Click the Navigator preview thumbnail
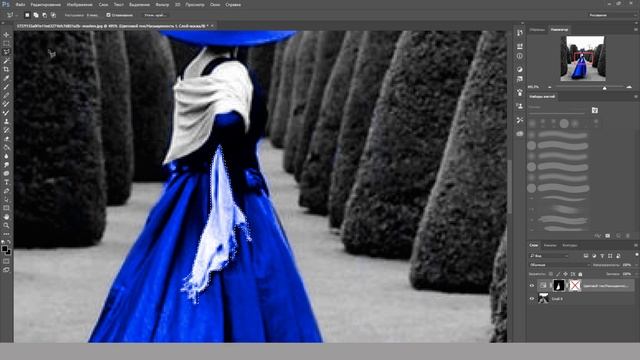This screenshot has height=360, width=640. pos(582,58)
